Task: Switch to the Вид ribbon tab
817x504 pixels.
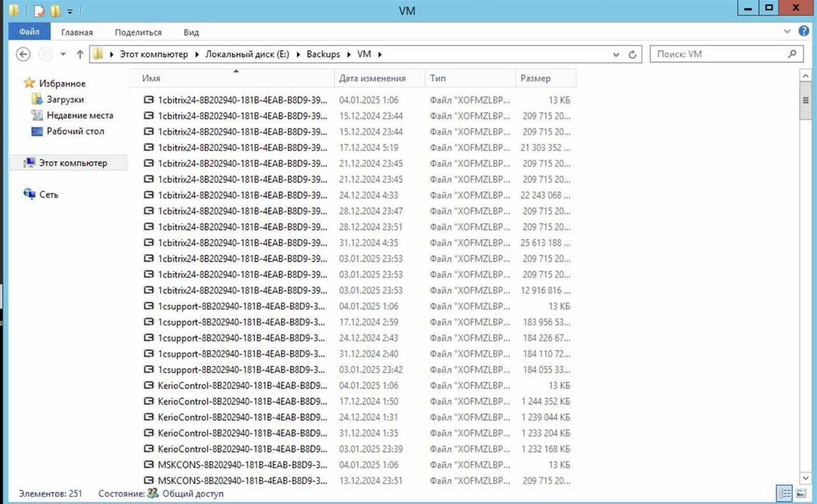Action: tap(191, 32)
